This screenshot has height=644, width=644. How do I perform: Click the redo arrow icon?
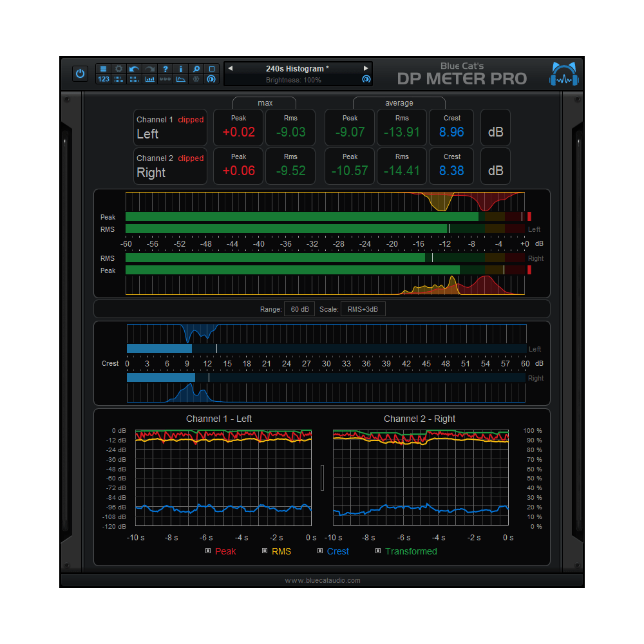click(149, 70)
